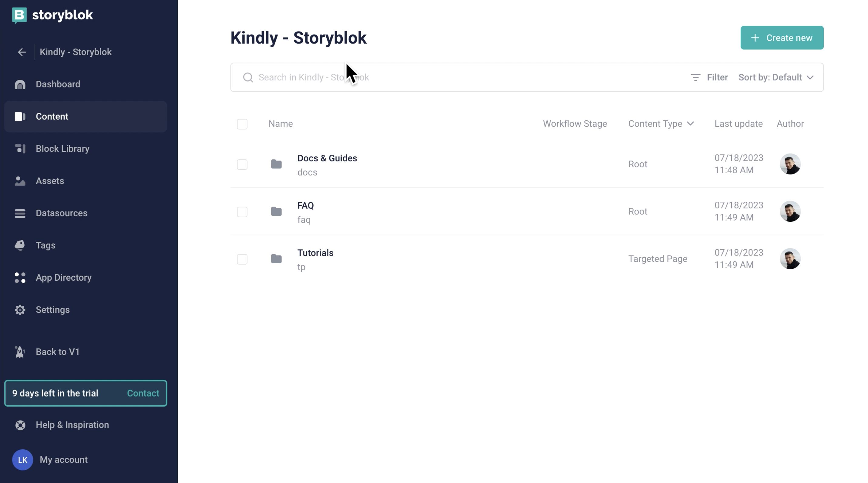Image resolution: width=868 pixels, height=483 pixels.
Task: Click author avatar in Tutorials row
Action: 790,259
